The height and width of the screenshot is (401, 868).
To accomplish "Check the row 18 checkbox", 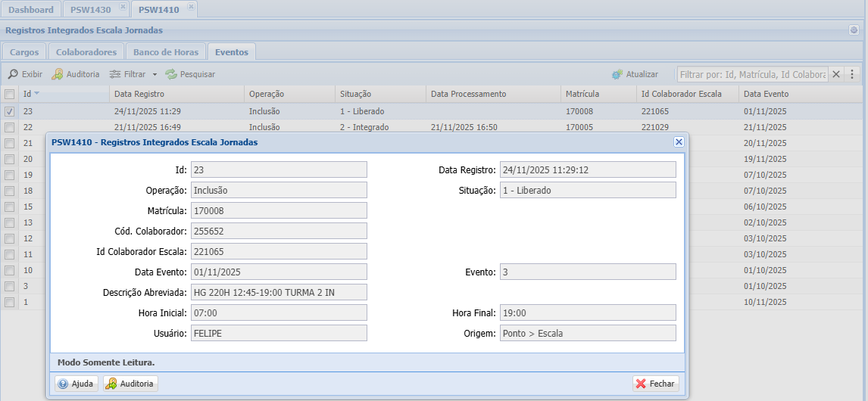I will click(9, 191).
